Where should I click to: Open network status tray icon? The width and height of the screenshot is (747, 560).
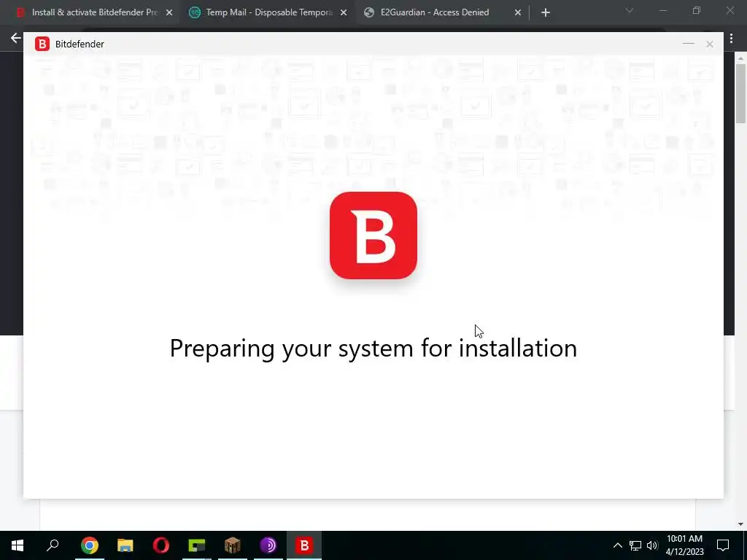tap(635, 545)
